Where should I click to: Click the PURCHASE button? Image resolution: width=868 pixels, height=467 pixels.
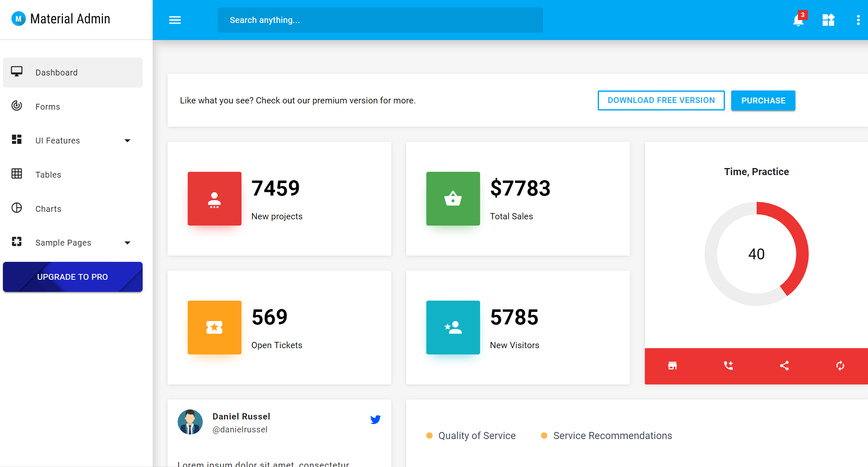[763, 100]
